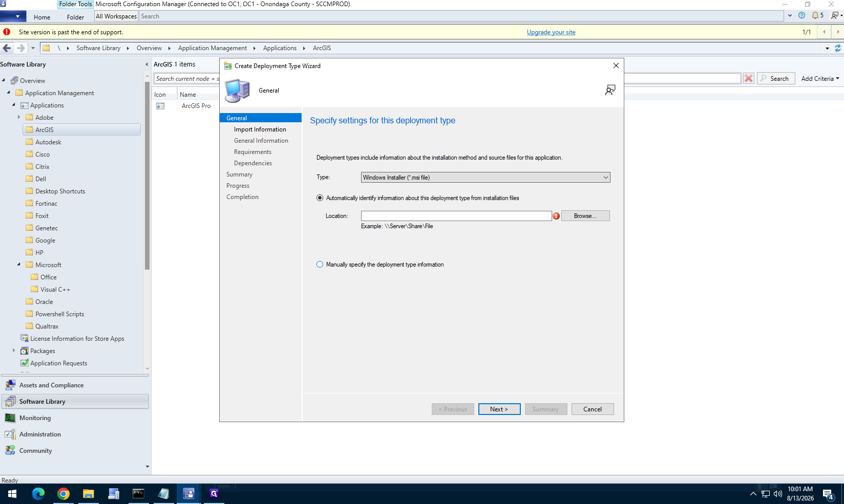The height and width of the screenshot is (504, 844).
Task: Open Assets and Compliance workspace icon
Action: 10,385
